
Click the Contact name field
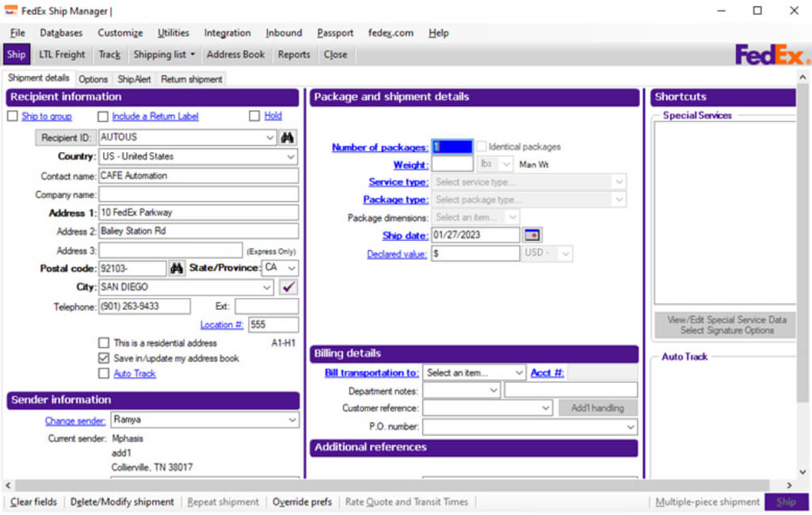(x=198, y=176)
